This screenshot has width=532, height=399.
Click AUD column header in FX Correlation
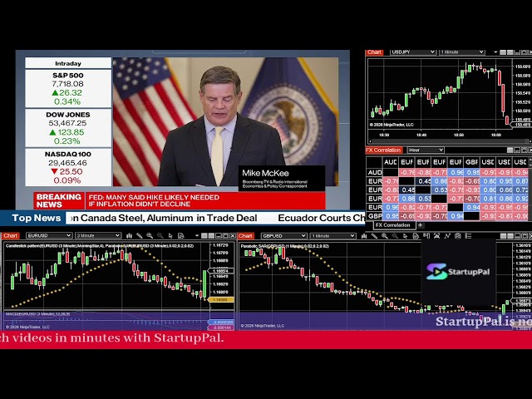coord(390,162)
